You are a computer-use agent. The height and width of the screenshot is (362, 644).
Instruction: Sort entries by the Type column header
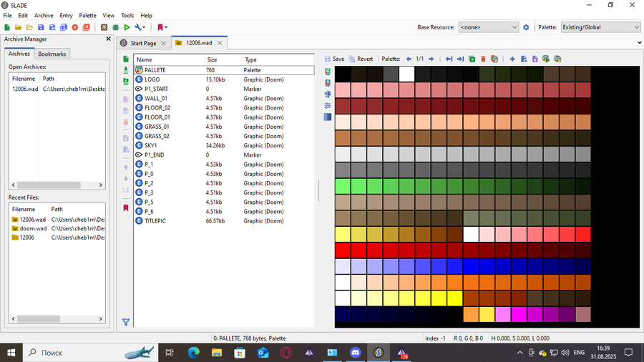pos(278,60)
